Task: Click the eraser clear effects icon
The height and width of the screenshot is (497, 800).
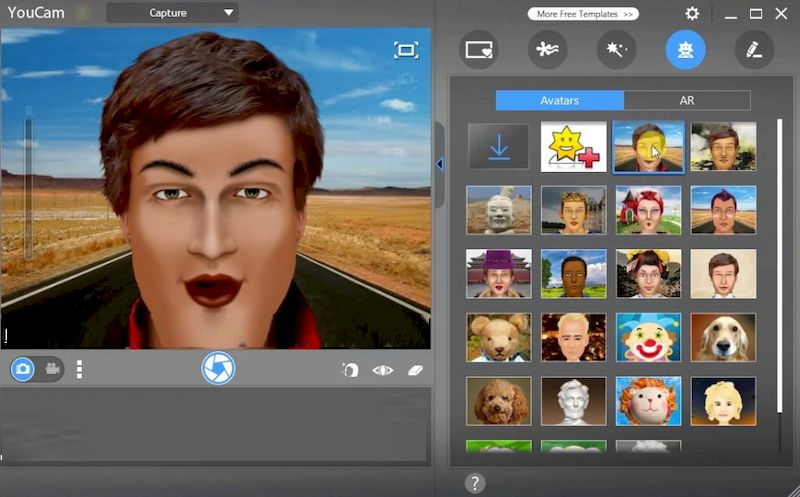Action: pos(415,370)
